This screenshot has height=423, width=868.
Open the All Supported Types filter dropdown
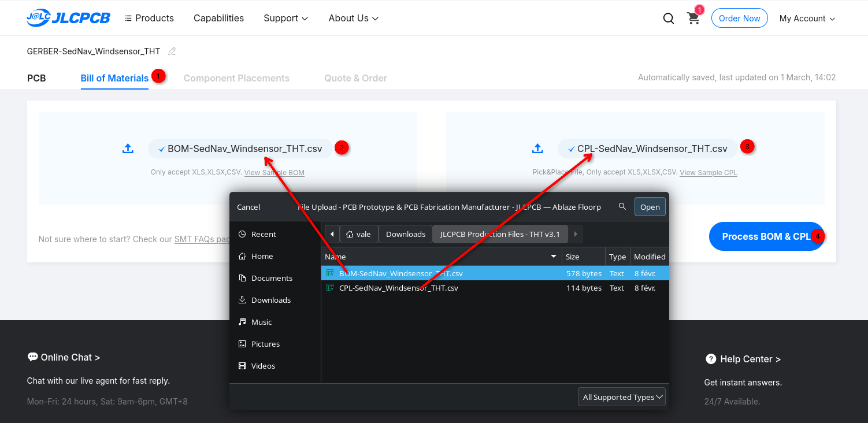click(x=622, y=397)
